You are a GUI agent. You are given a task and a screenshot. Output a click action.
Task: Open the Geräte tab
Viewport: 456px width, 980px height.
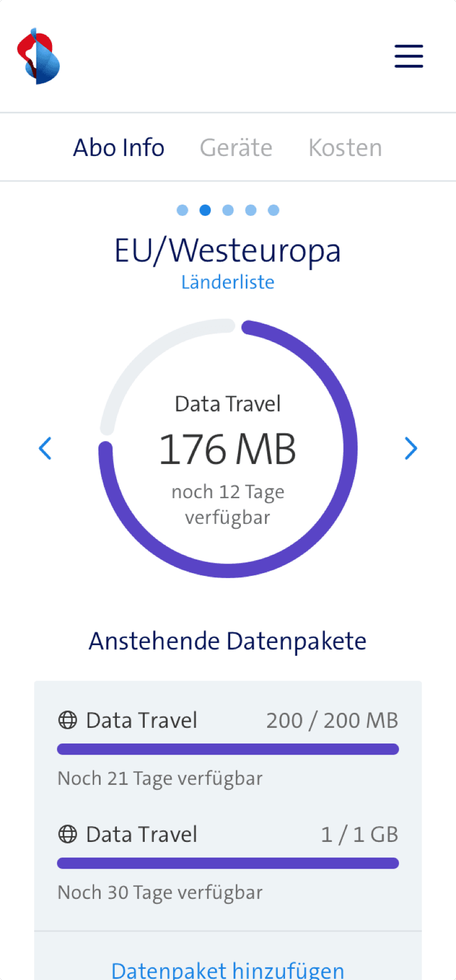(x=236, y=148)
